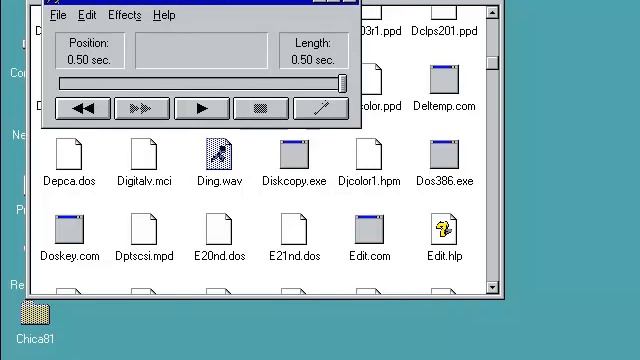640x360 pixels.
Task: Rewind the sound to the start
Action: 83,109
